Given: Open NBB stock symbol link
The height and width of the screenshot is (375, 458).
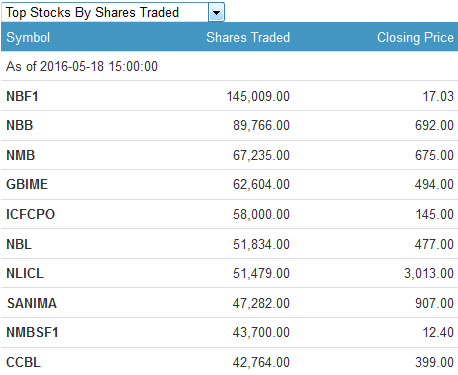Looking at the screenshot, I should pos(20,125).
